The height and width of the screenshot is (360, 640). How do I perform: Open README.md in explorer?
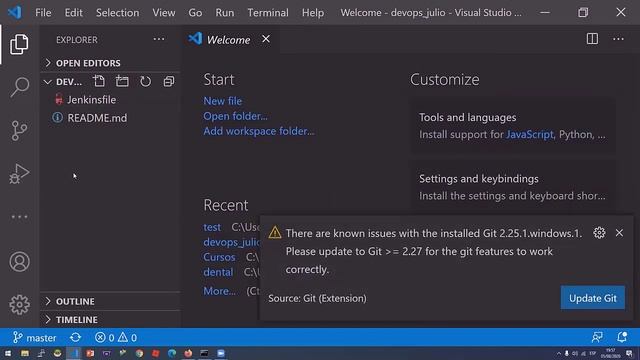(x=97, y=118)
